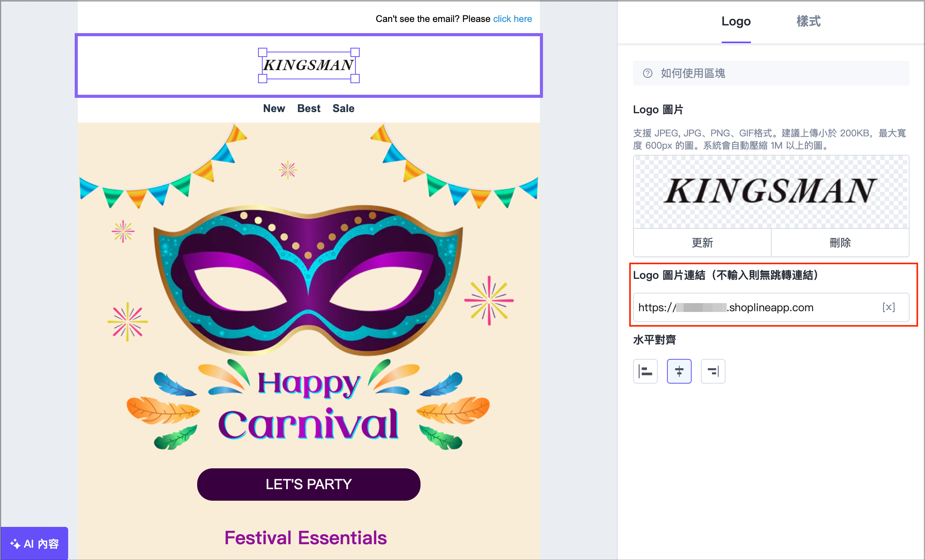Click the Best navigation item
The image size is (925, 560).
(x=308, y=109)
